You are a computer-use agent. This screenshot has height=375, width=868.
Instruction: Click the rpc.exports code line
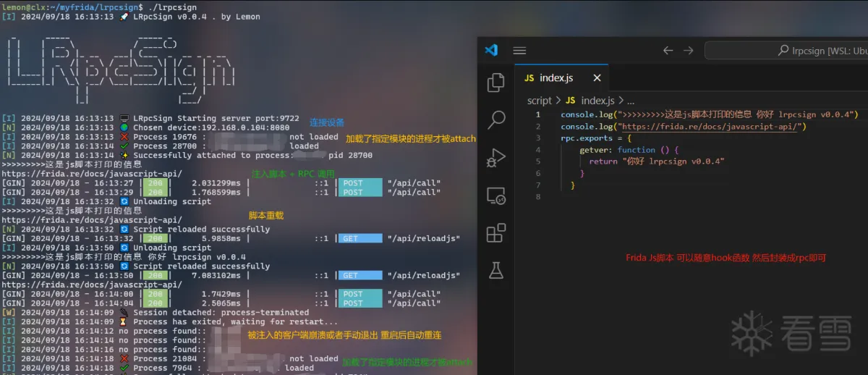click(597, 138)
